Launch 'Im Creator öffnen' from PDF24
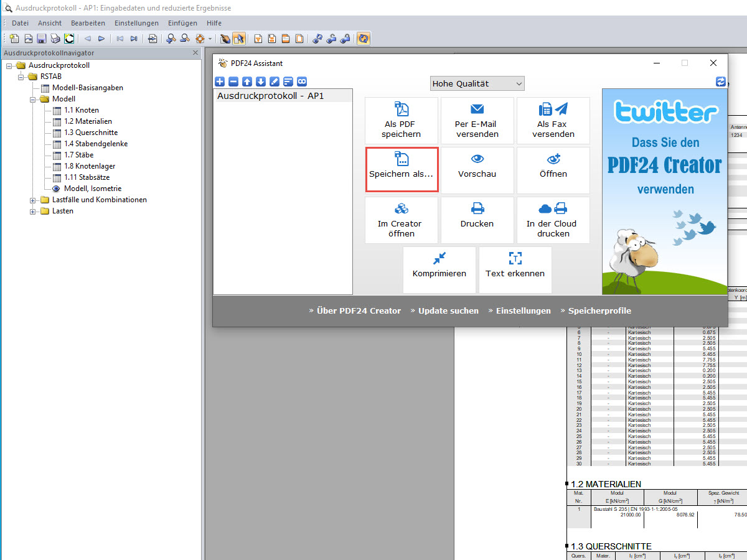Viewport: 747px width, 560px height. (401, 220)
